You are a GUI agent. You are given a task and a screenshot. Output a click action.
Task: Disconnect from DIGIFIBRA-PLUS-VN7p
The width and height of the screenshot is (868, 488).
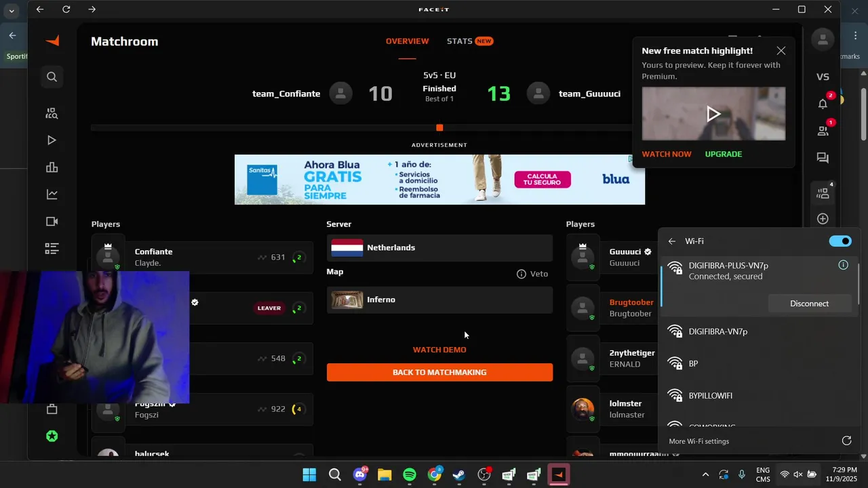[809, 304]
